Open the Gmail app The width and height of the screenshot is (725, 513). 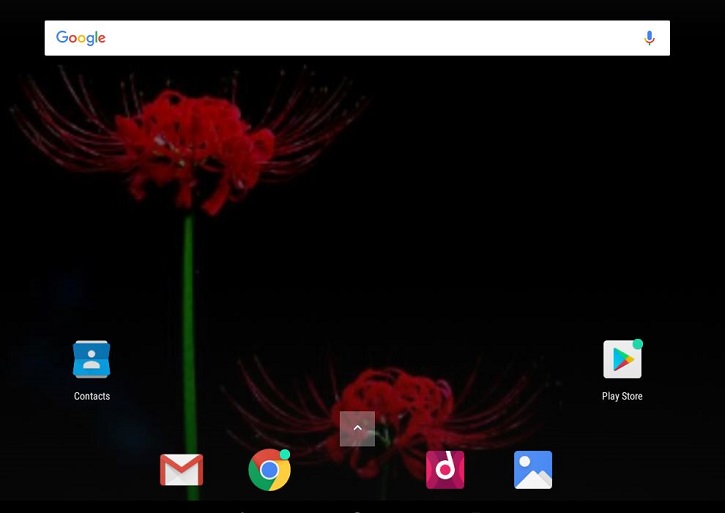(181, 469)
